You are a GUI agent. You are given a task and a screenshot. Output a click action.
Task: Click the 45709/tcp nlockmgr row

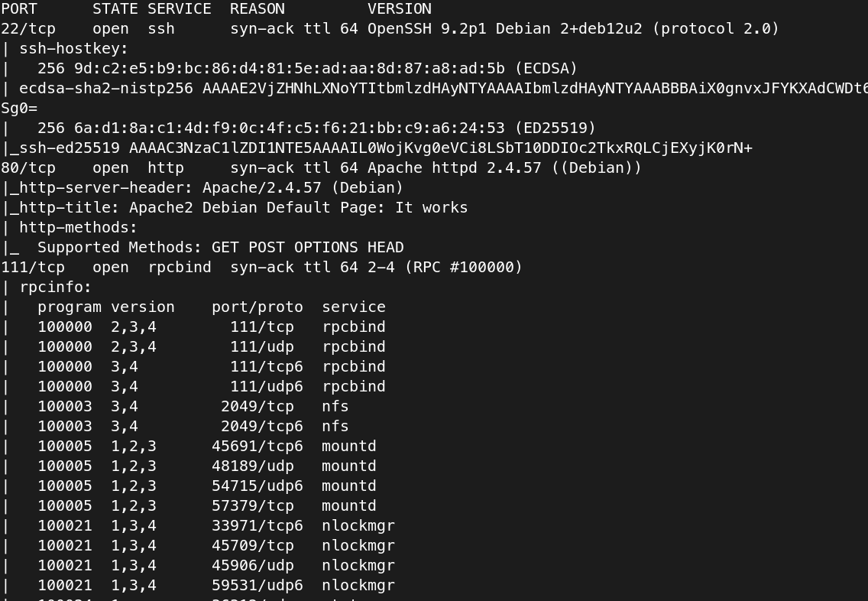(216, 546)
